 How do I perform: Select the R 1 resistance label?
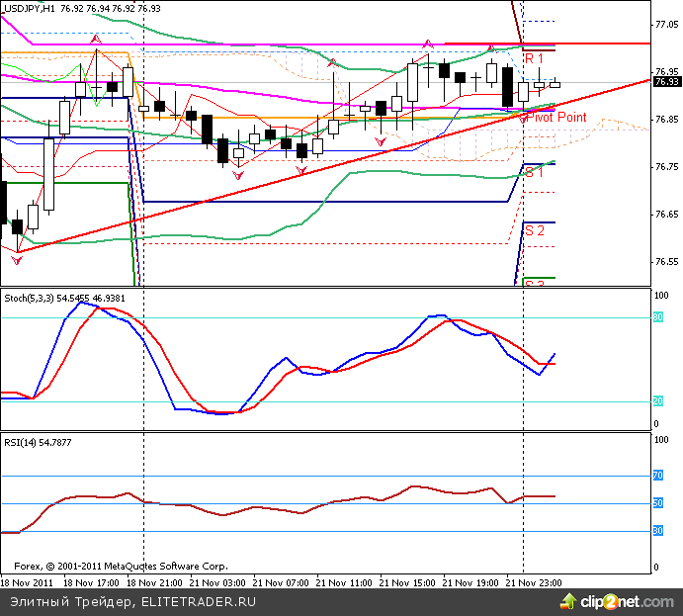click(534, 59)
